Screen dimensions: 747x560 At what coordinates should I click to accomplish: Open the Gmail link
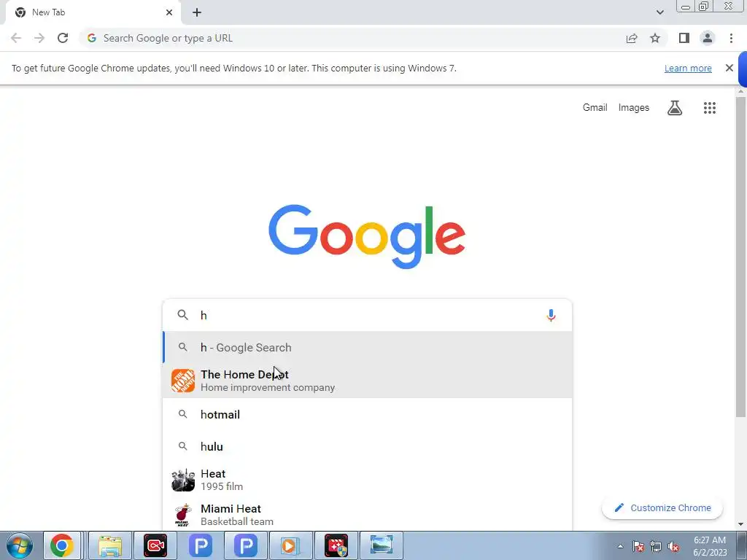(595, 108)
